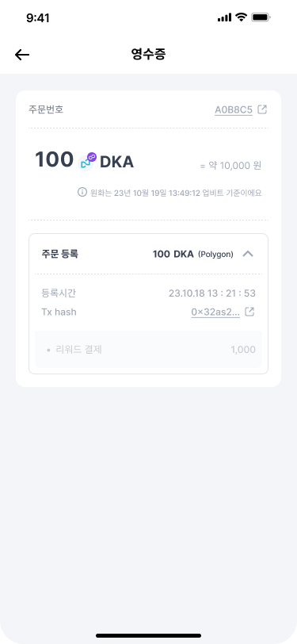Open the 0×32as2... hash link
The image size is (297, 644).
tap(215, 312)
